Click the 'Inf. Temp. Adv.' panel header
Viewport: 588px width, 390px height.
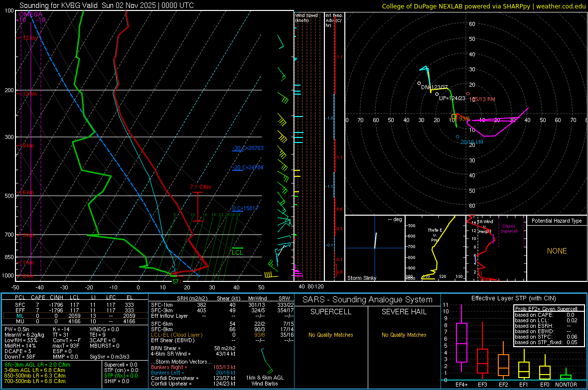click(334, 20)
